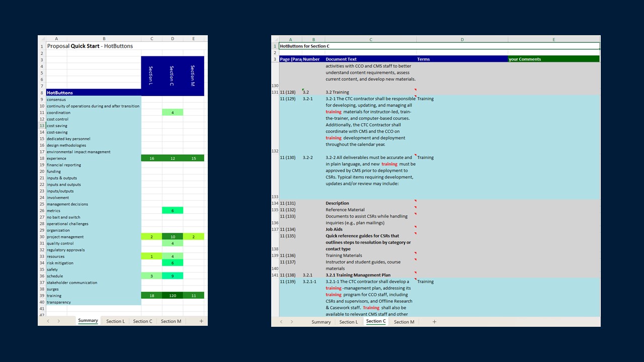Viewport: 644px width, 362px height.
Task: Click value 1 in the resources row
Action: 151,256
